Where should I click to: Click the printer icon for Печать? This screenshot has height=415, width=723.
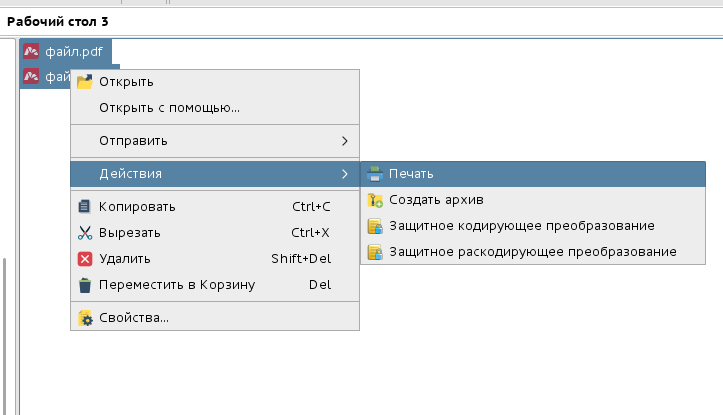tap(375, 174)
